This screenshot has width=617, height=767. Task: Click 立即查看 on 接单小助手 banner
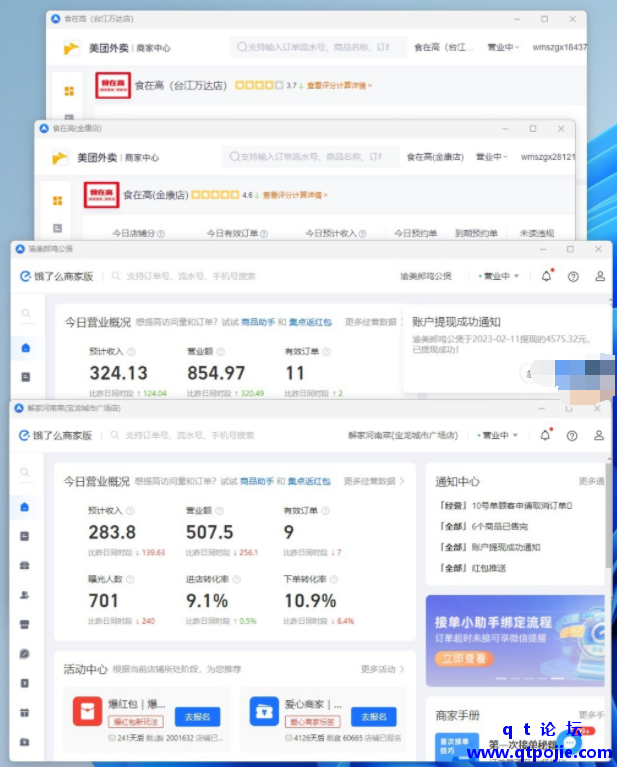pyautogui.click(x=464, y=658)
